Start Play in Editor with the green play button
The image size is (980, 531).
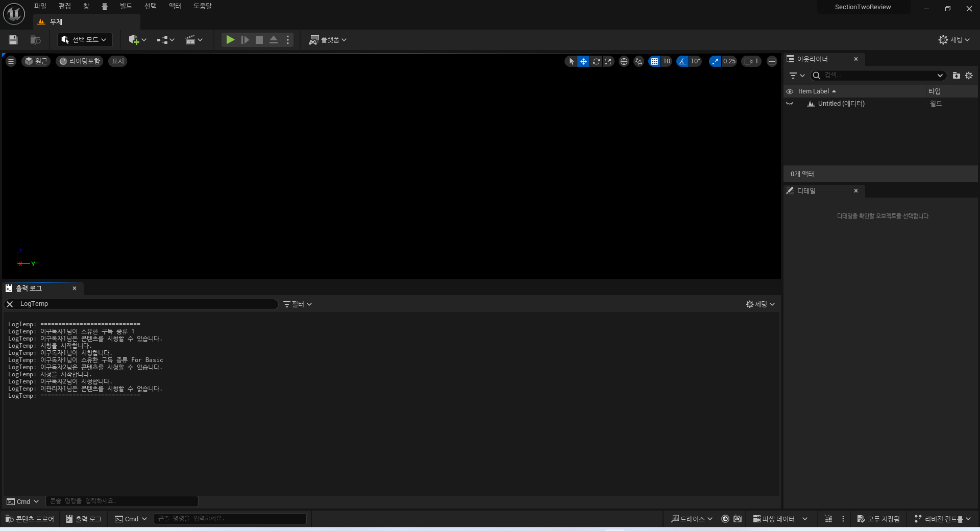point(230,40)
